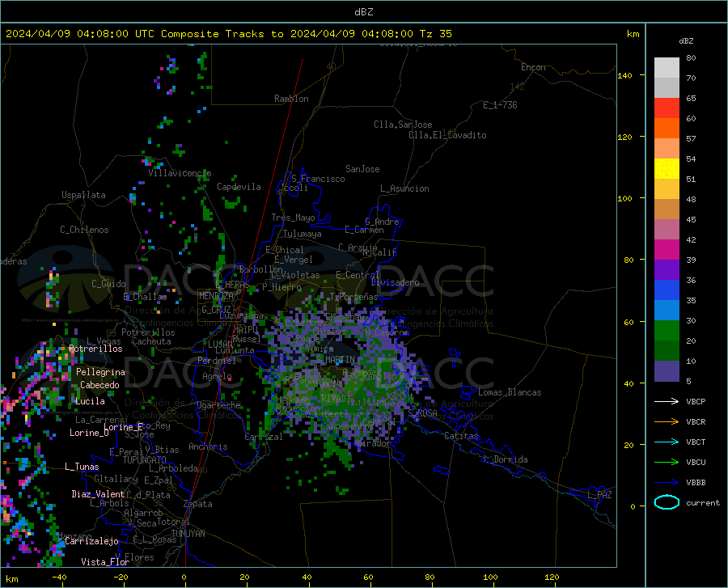This screenshot has width=728, height=588.
Task: Click the 'L_Dormida' map label
Action: point(506,459)
